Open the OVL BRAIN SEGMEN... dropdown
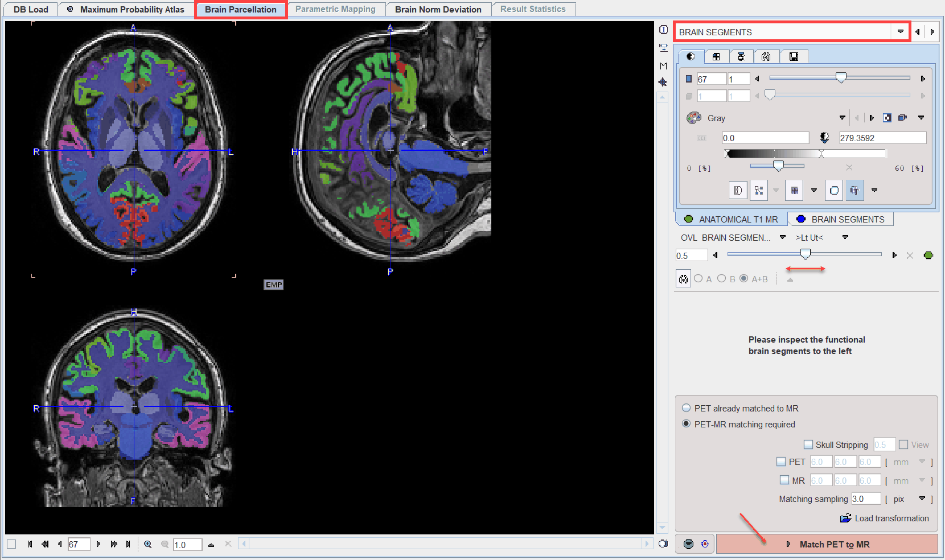Image resolution: width=945 pixels, height=560 pixels. point(783,237)
